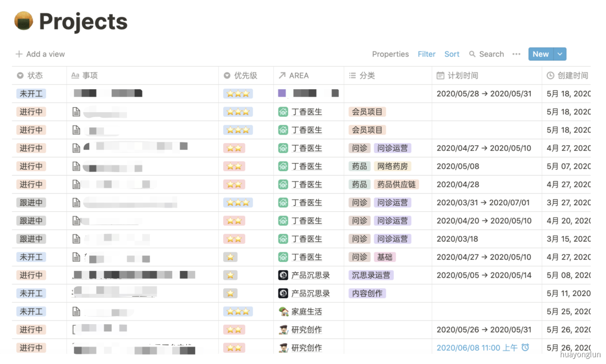Screen dimensions: 606x364
Task: Open the Sort options
Action: click(452, 54)
